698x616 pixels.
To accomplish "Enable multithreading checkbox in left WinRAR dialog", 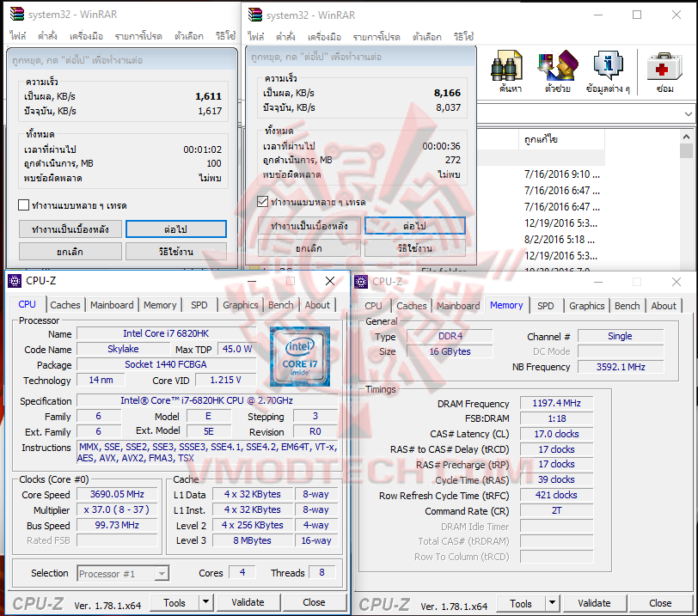I will tap(23, 205).
